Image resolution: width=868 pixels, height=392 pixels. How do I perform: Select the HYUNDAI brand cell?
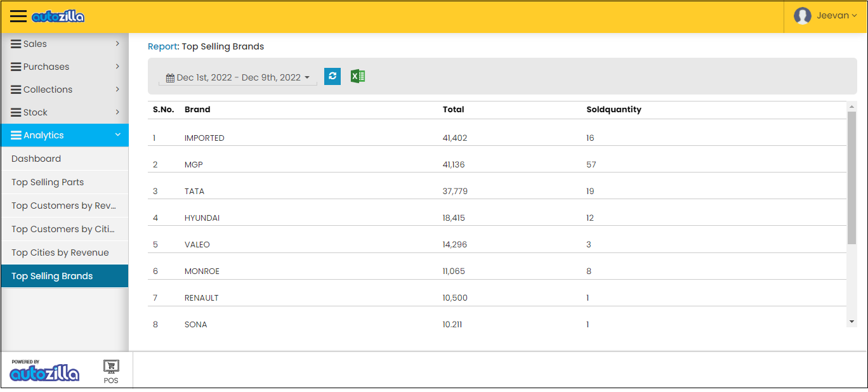202,218
